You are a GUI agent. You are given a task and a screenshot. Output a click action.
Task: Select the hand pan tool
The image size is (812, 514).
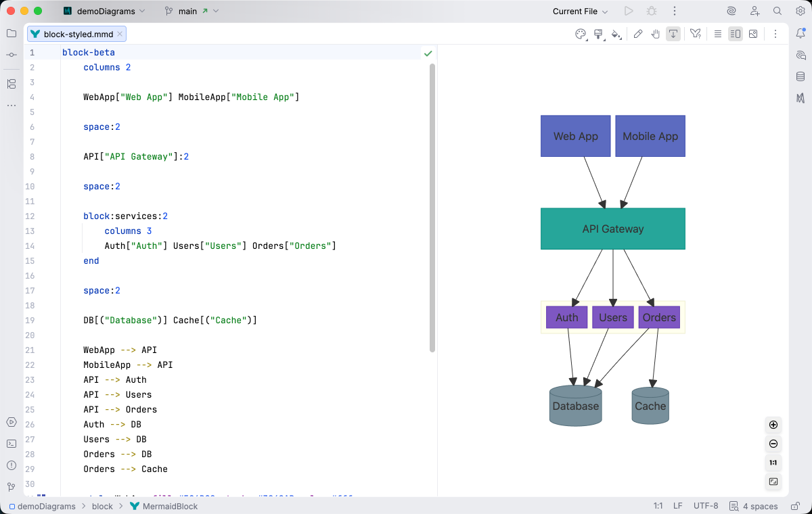[656, 34]
